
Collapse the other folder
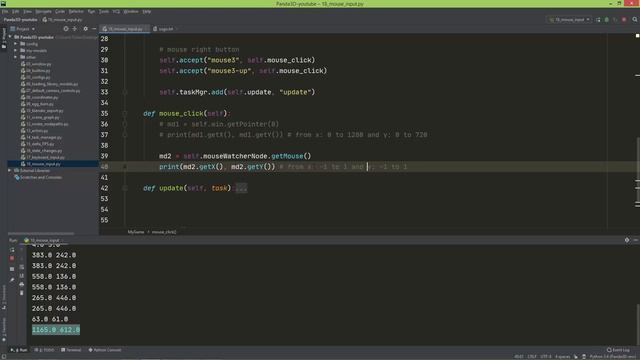[16, 57]
